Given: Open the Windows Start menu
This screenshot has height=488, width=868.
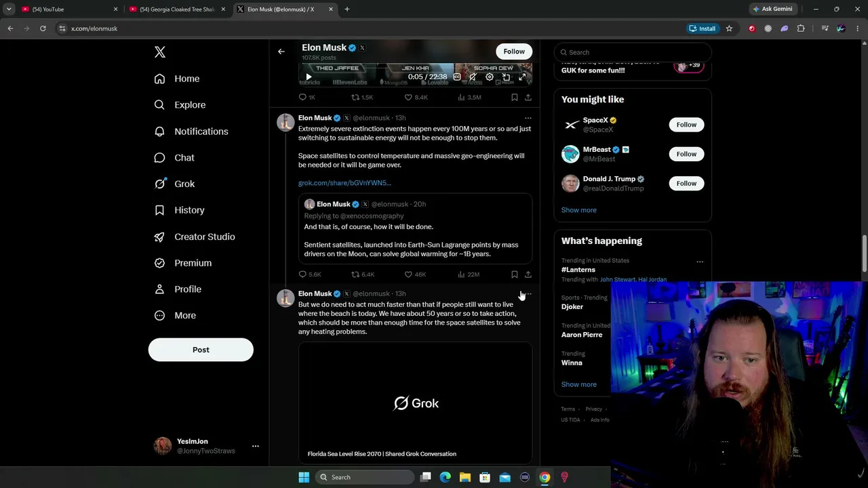Looking at the screenshot, I should [x=304, y=477].
